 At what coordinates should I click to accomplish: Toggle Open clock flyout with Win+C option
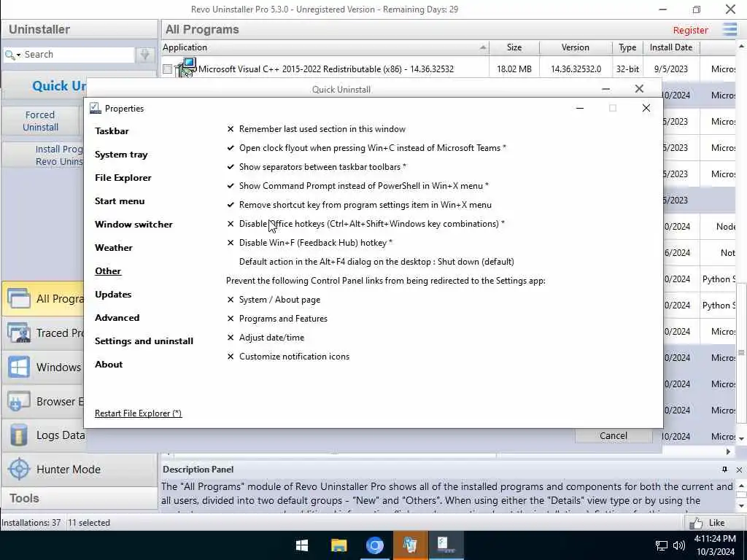[x=366, y=148]
